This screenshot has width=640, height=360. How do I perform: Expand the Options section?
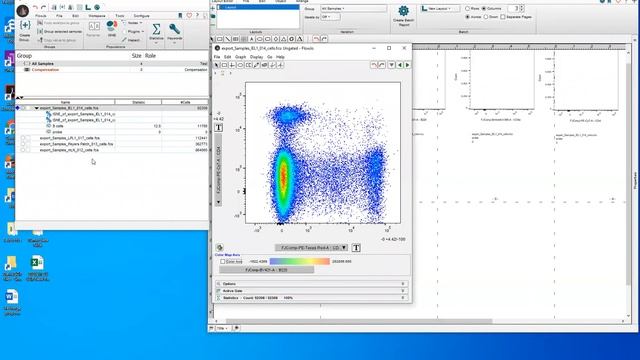tap(311, 284)
